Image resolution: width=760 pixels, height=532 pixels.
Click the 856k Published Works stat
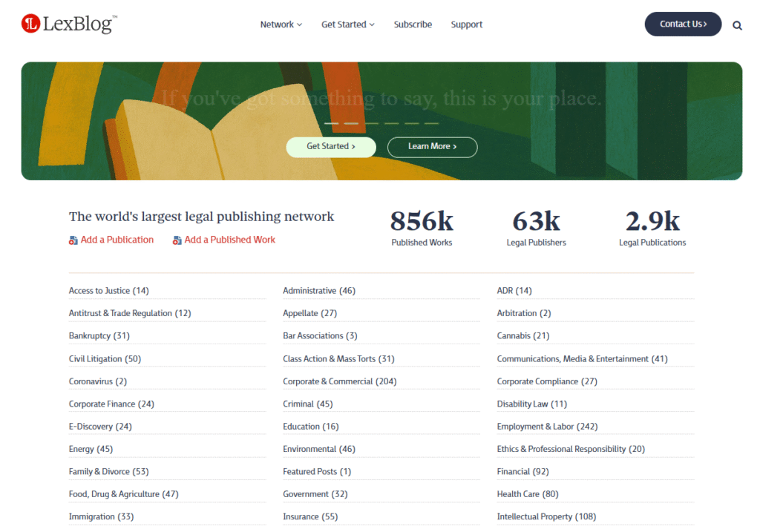pos(422,229)
